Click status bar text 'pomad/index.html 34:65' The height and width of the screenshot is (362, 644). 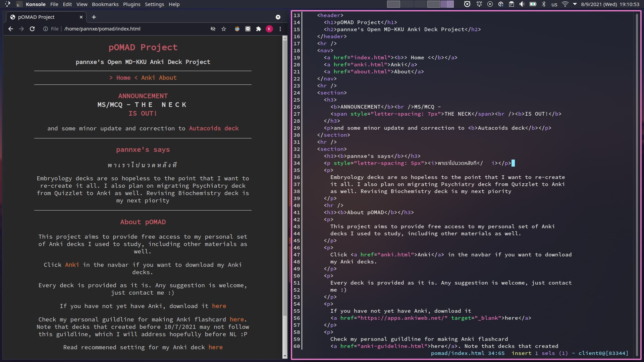(468, 353)
